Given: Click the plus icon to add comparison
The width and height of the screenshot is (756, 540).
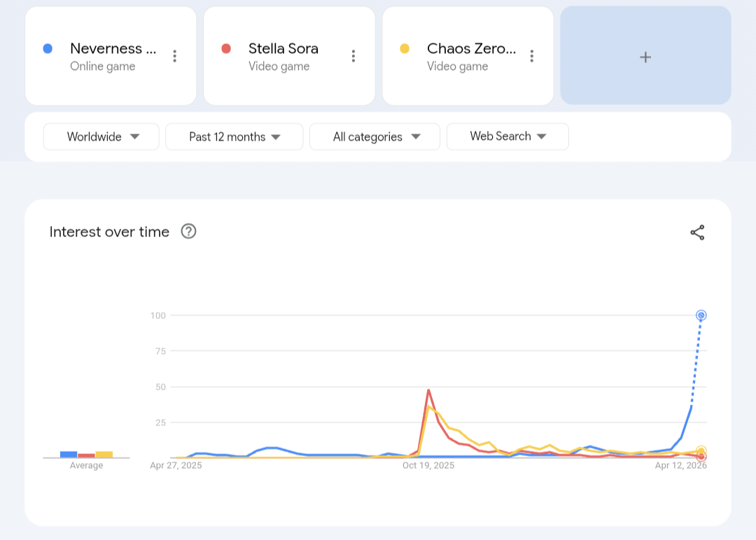Looking at the screenshot, I should [x=645, y=57].
